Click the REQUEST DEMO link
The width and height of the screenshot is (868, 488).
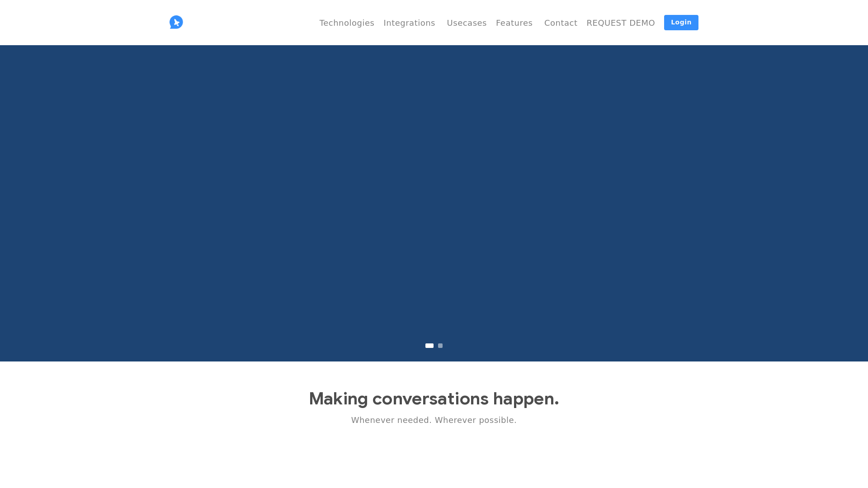(x=621, y=23)
